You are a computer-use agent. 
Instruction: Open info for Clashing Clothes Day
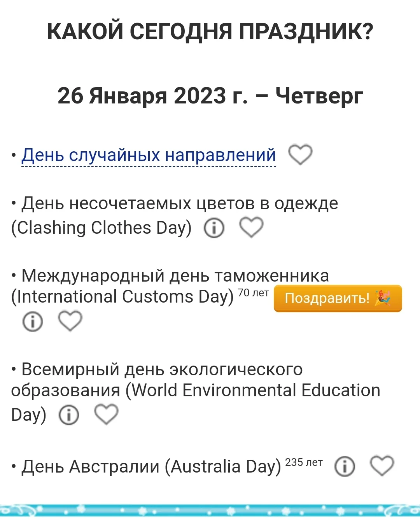click(214, 228)
